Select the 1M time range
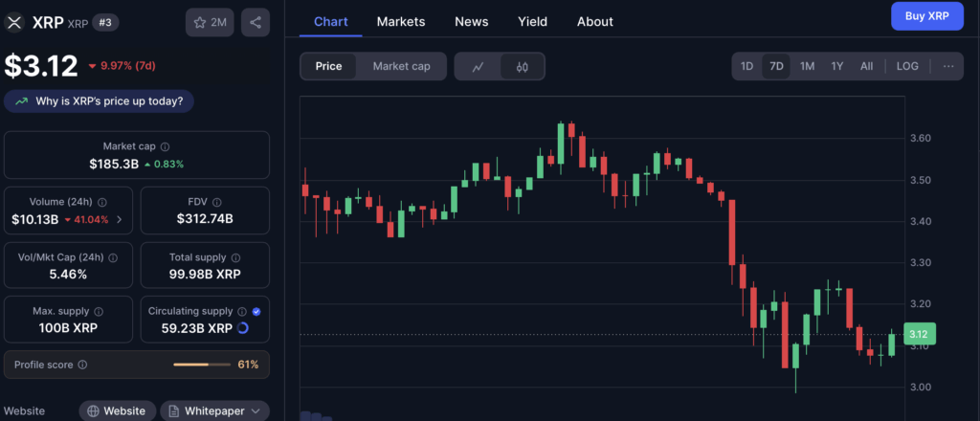Viewport: 980px width, 421px height. (807, 66)
